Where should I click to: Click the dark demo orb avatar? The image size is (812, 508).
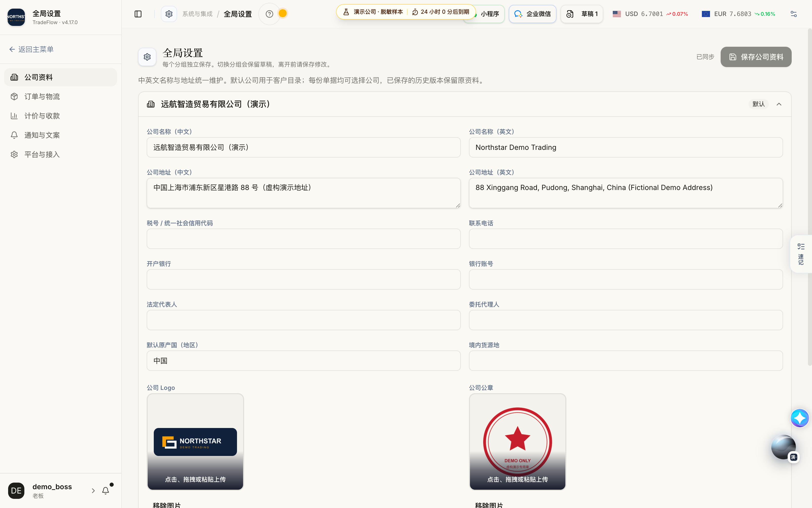point(784,447)
